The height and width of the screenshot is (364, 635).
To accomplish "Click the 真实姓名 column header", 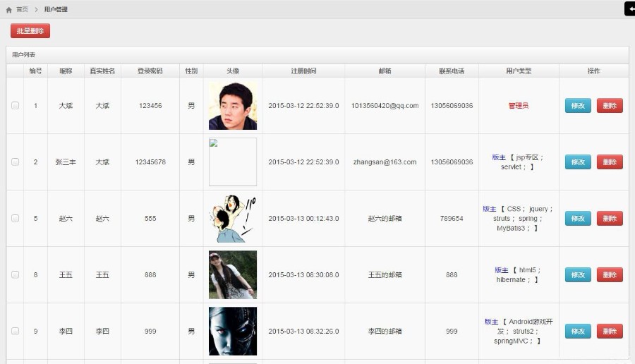I will (102, 71).
